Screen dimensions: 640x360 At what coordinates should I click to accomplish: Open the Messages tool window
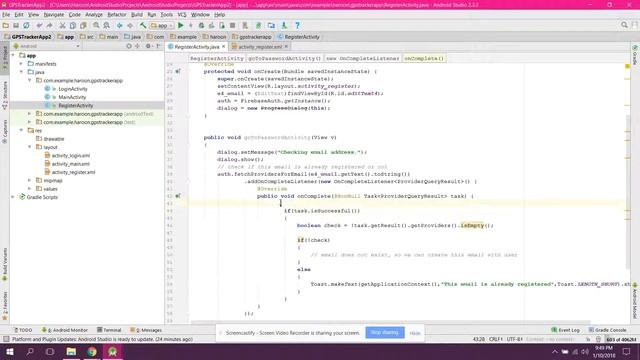146,330
